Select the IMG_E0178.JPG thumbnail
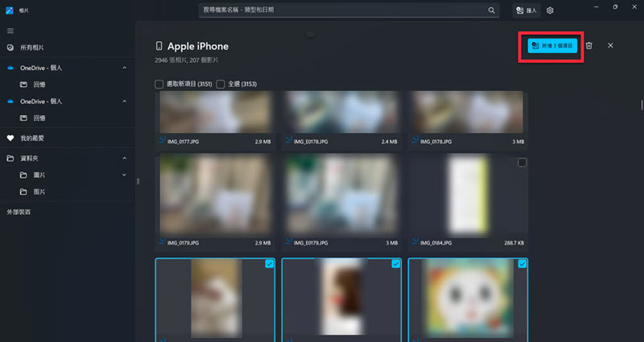 341,112
